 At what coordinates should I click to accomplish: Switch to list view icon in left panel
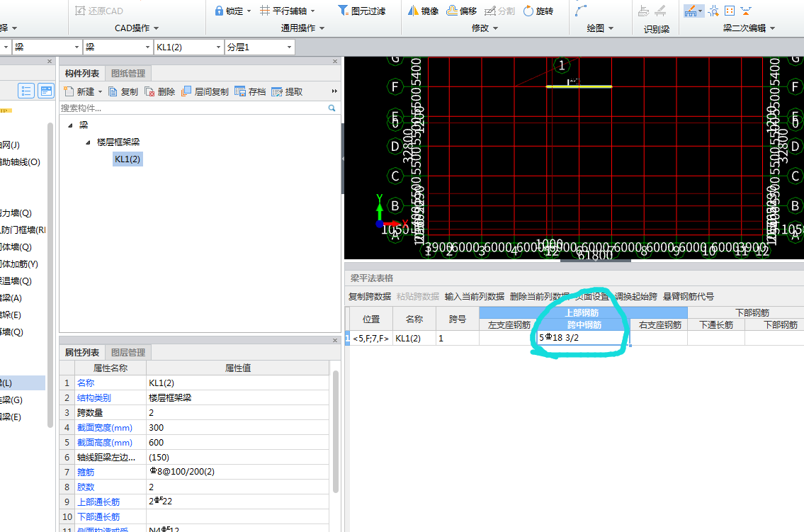(x=26, y=91)
